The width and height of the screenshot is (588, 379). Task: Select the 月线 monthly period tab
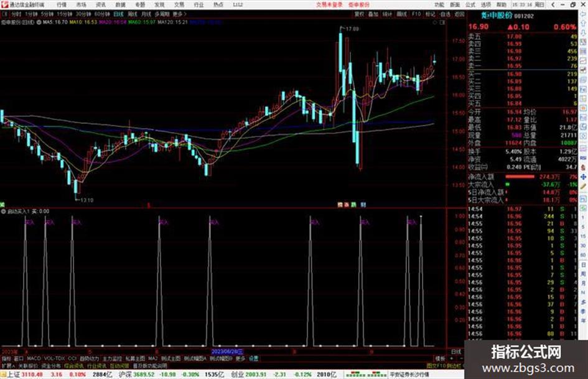[146, 14]
